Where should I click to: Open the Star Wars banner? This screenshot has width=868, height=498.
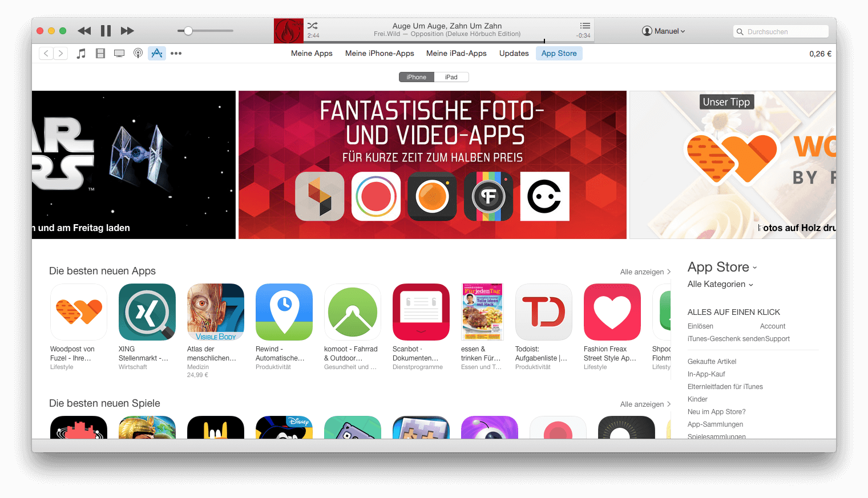[x=134, y=165]
